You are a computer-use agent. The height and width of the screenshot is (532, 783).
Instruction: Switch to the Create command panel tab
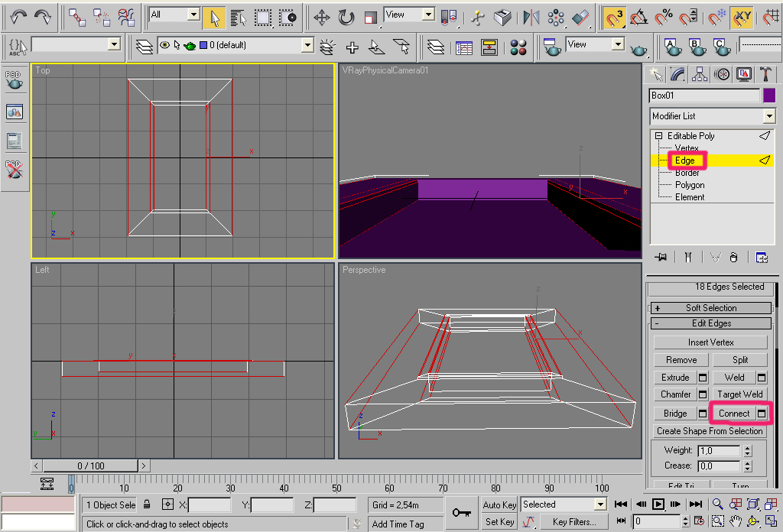click(655, 74)
